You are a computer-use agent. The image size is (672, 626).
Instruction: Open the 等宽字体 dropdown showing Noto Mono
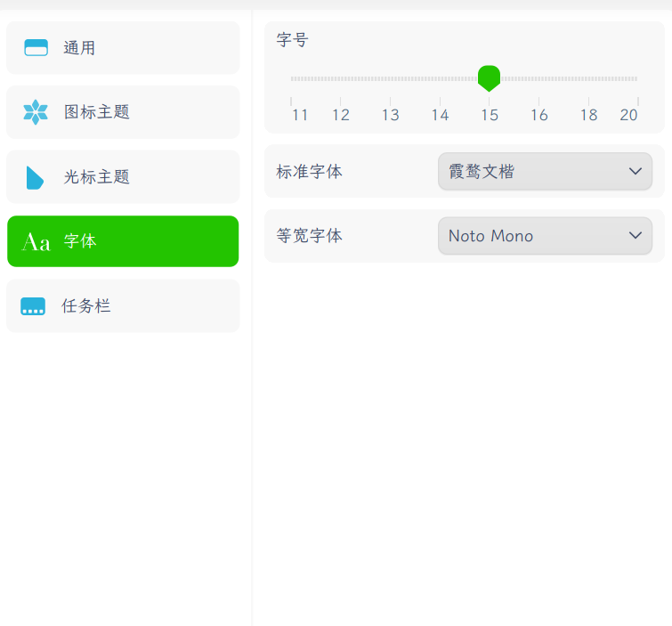(545, 235)
